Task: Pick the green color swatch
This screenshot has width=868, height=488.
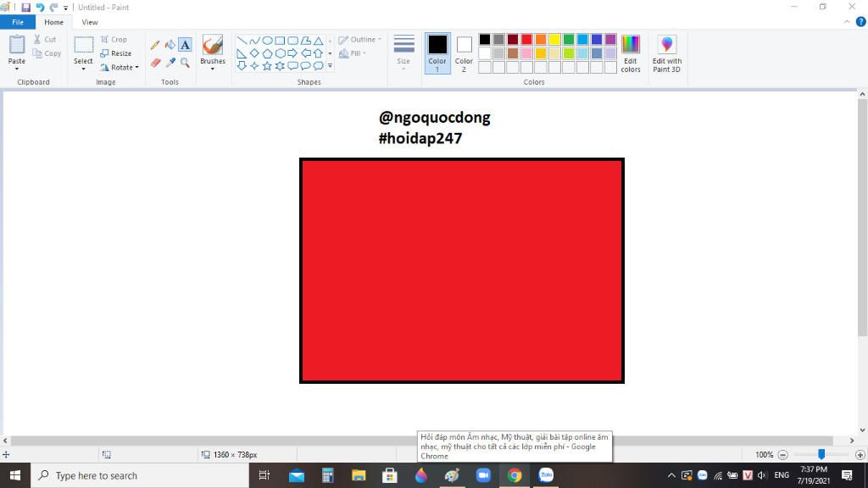Action: 569,39
